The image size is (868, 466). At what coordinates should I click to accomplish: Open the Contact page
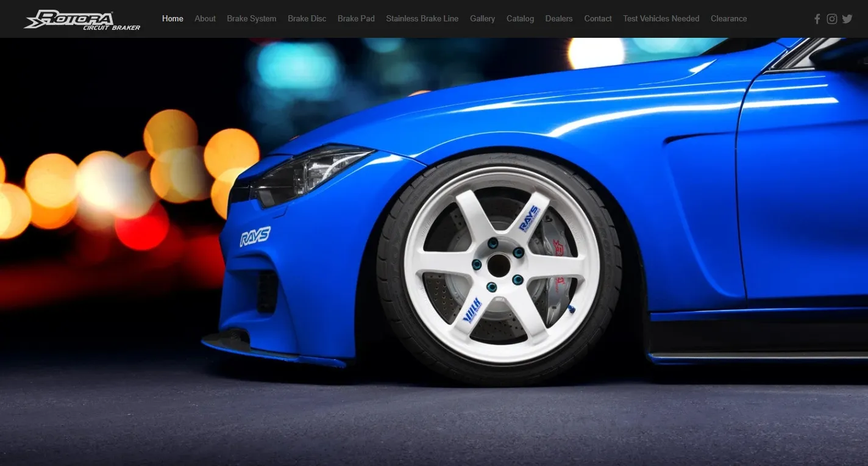click(598, 18)
